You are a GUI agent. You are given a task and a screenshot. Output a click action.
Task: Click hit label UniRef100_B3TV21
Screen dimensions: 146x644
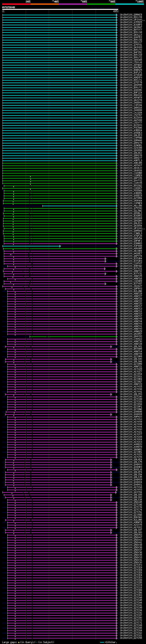tap(131, 268)
